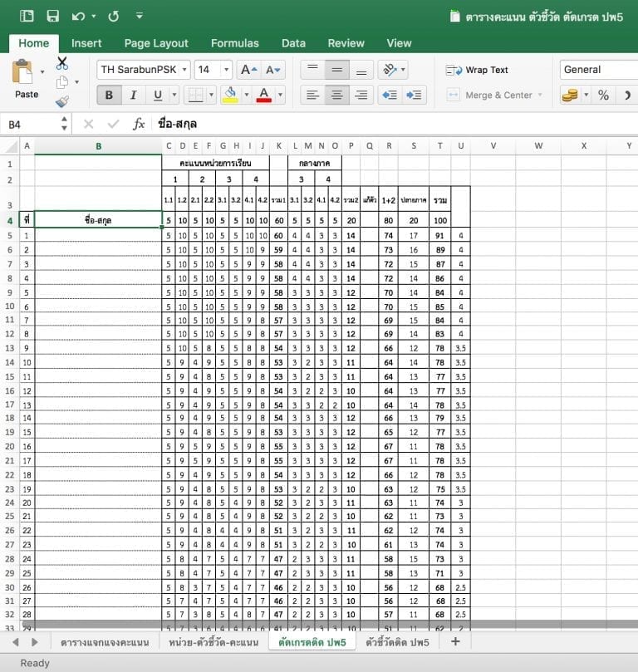The width and height of the screenshot is (638, 672).
Task: Click next sheet navigation arrow
Action: click(x=35, y=642)
